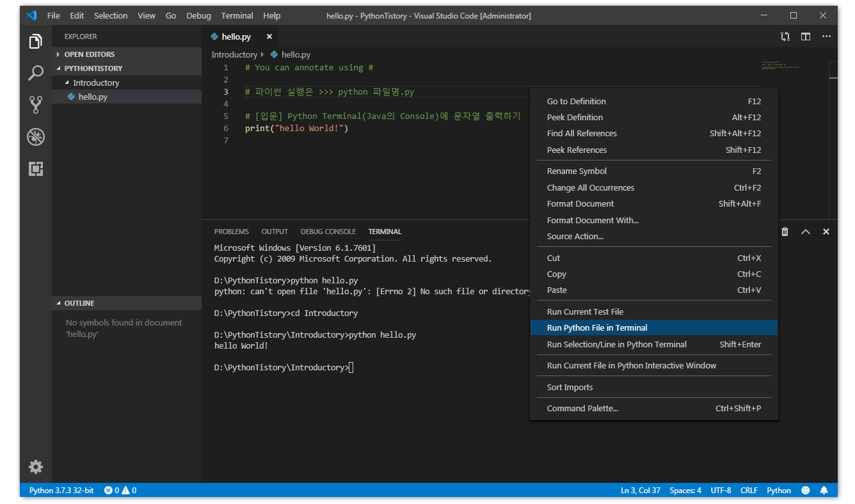Open the editor More Actions ellipsis
Image resolution: width=855 pixels, height=504 pixels.
[x=826, y=36]
